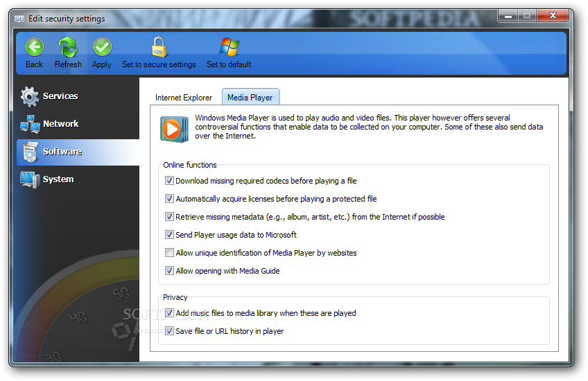Uncheck Add music files to media library
Image resolution: width=588 pixels, height=381 pixels.
click(169, 313)
